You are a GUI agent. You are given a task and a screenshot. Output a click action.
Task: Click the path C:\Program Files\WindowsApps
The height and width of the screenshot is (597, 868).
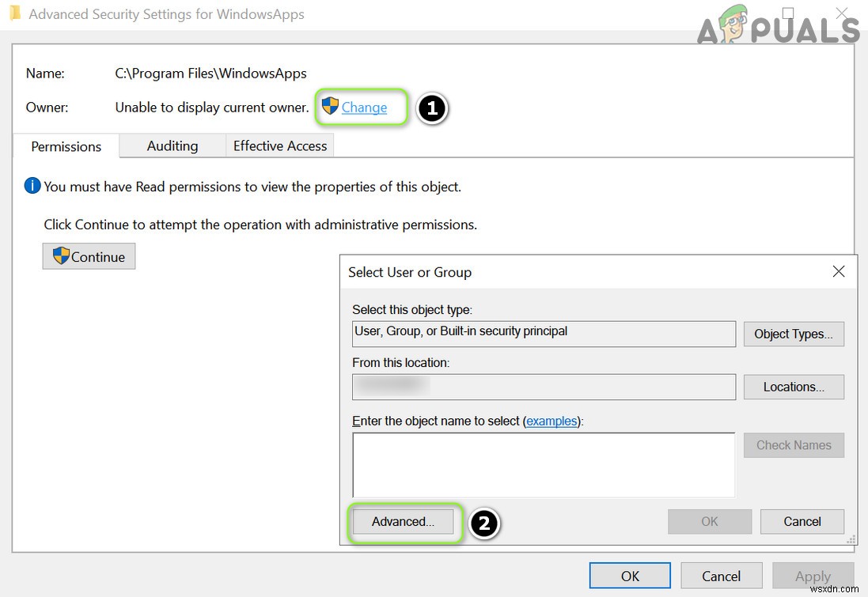(x=211, y=73)
